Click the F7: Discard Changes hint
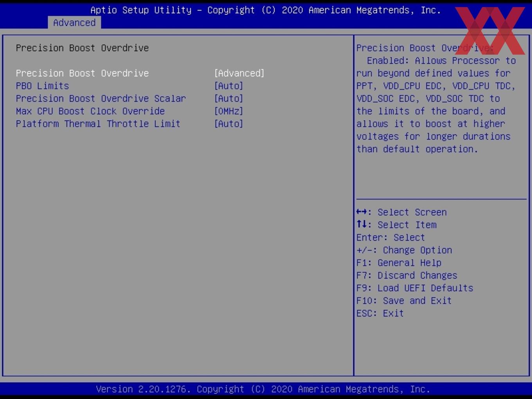 (x=407, y=275)
